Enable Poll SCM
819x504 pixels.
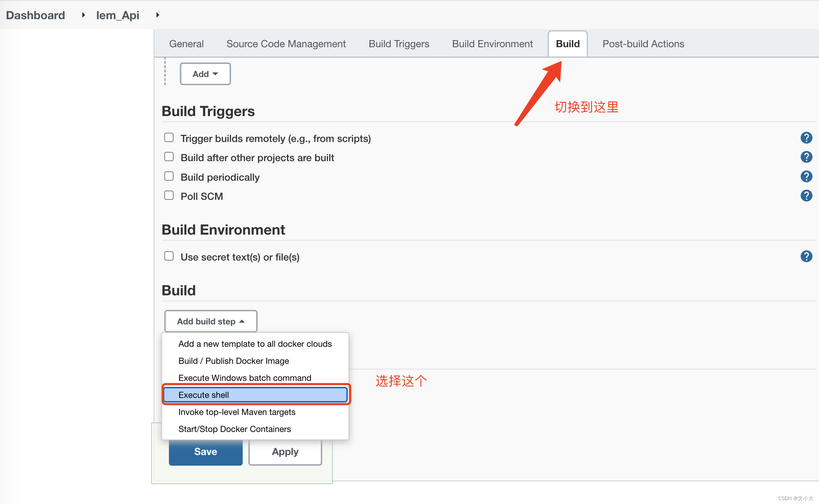(169, 195)
